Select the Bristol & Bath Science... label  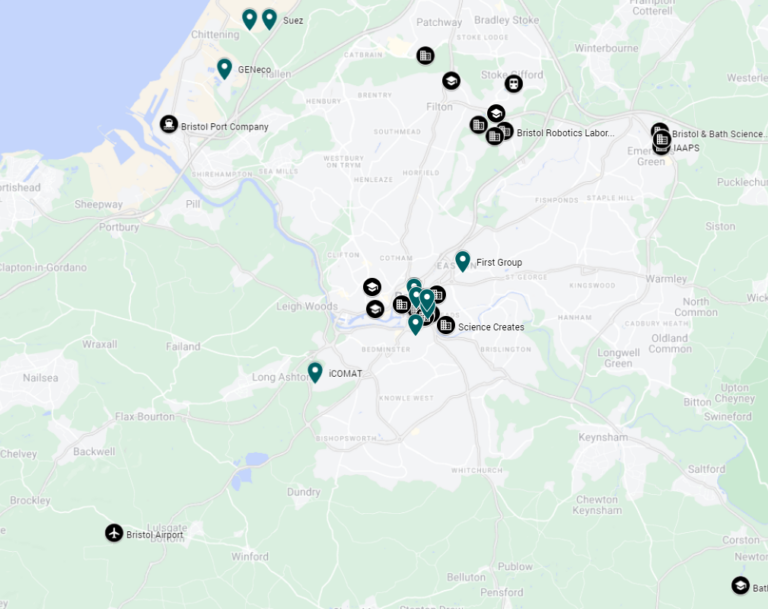tap(719, 134)
